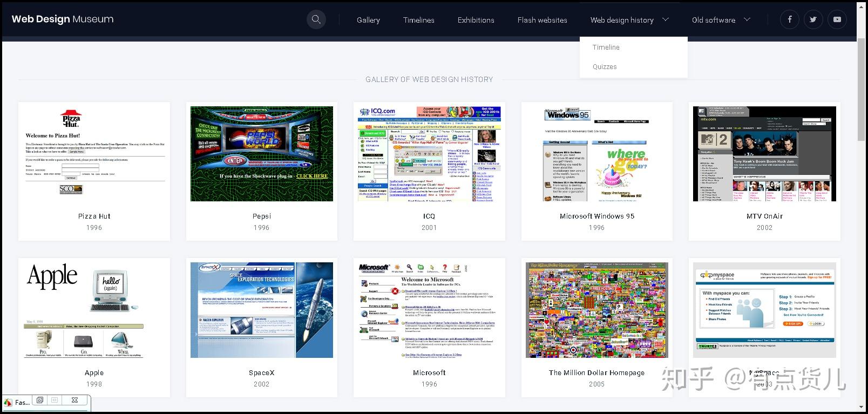Open the SpaceX website thumbnail

[x=262, y=310]
